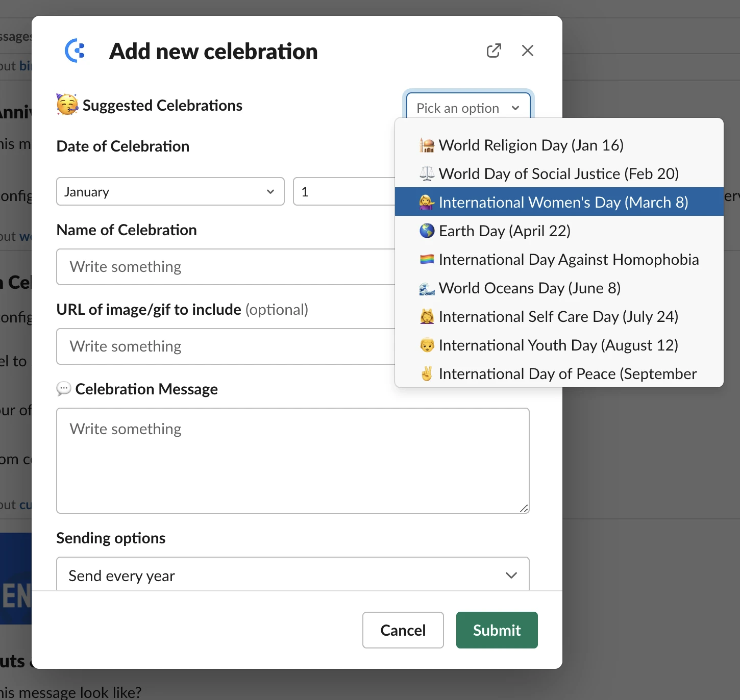740x700 pixels.
Task: Click the Sending options heading
Action: tap(111, 538)
